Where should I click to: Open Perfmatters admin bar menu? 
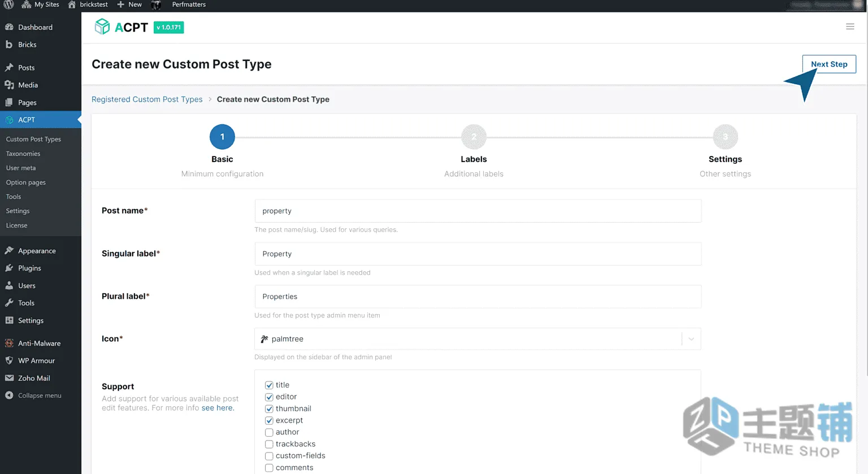tap(189, 5)
